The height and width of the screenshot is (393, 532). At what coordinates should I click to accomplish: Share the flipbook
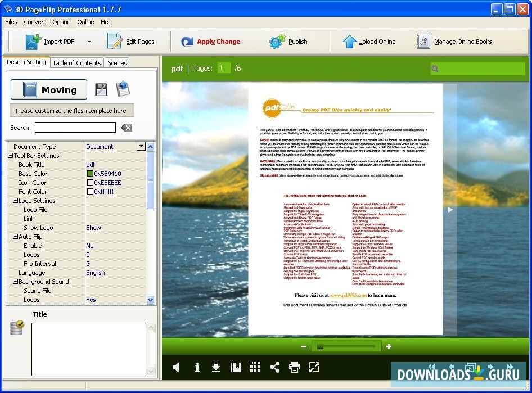[x=274, y=367]
